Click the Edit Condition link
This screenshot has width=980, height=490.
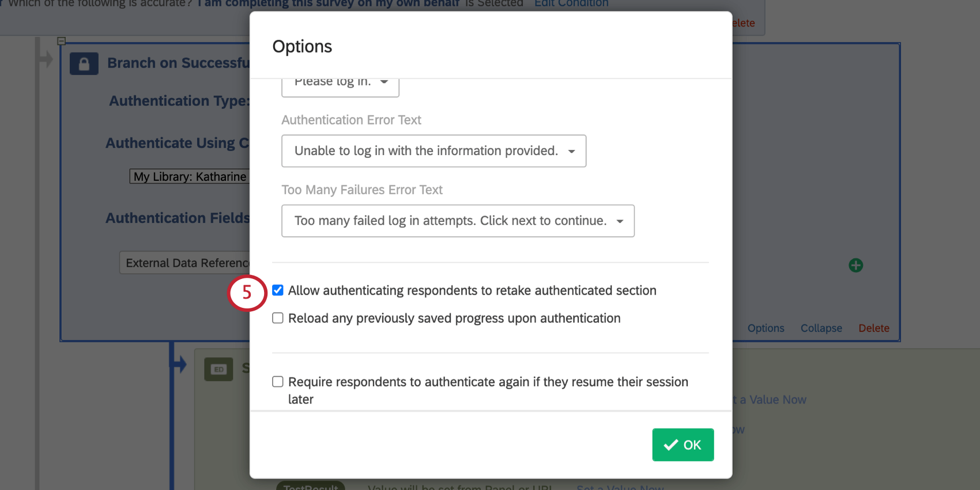tap(571, 4)
